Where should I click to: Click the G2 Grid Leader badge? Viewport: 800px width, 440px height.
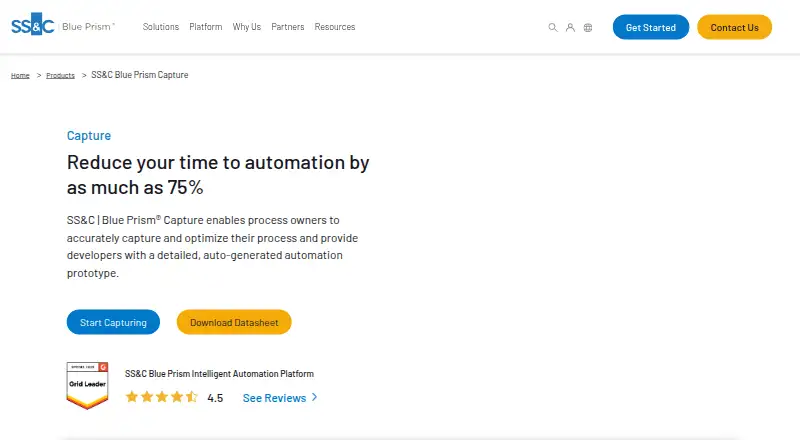[87, 385]
